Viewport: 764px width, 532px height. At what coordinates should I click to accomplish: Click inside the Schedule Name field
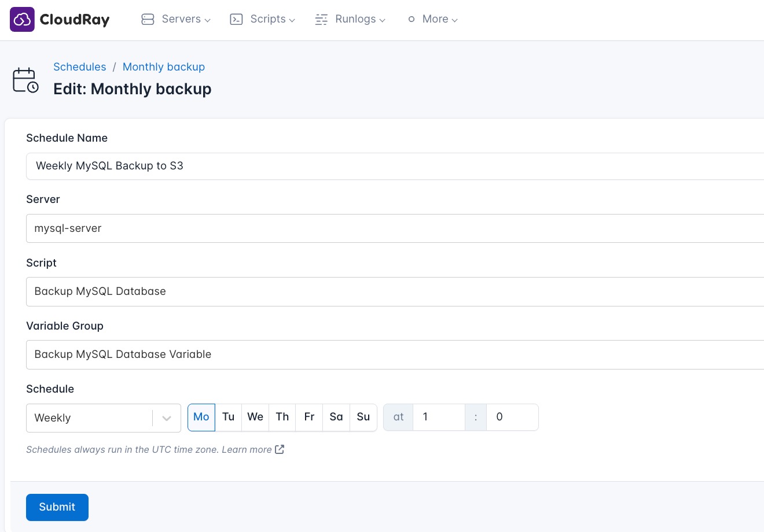(232, 166)
